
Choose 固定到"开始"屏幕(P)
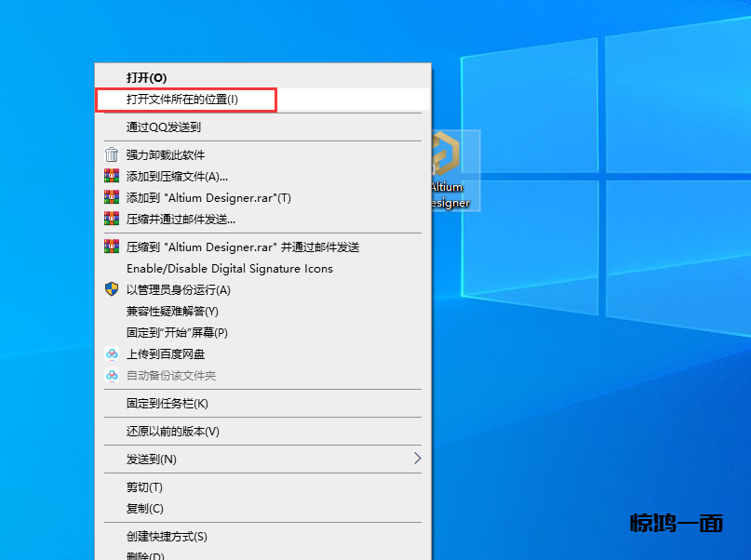pos(177,333)
